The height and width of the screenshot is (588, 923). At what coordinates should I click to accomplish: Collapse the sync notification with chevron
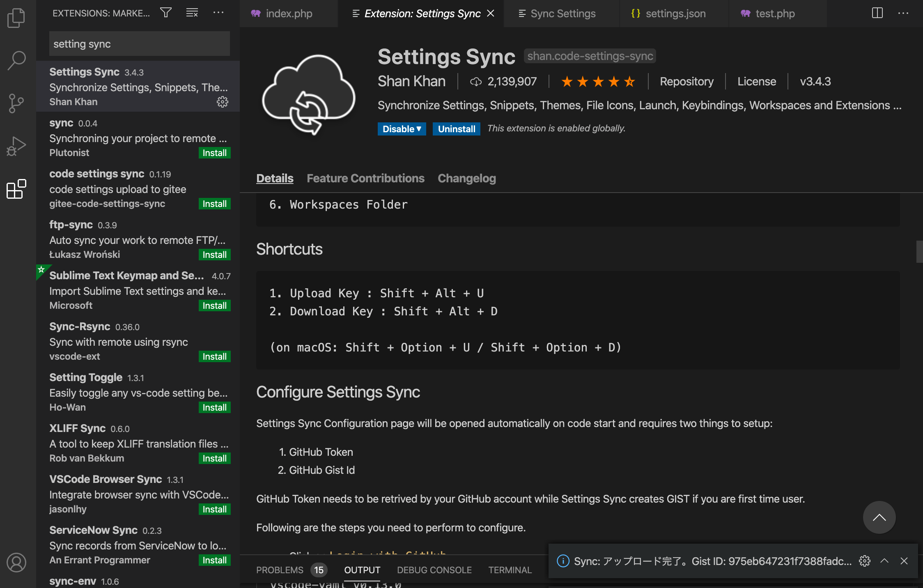[884, 561]
